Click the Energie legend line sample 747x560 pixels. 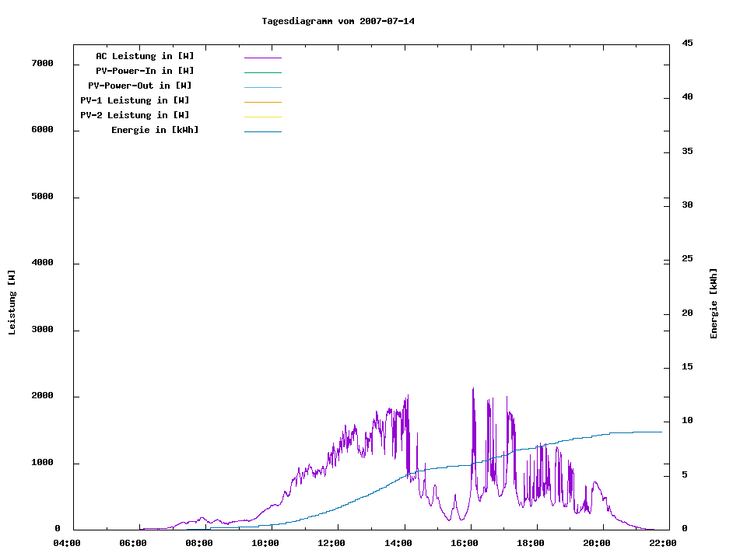262,131
